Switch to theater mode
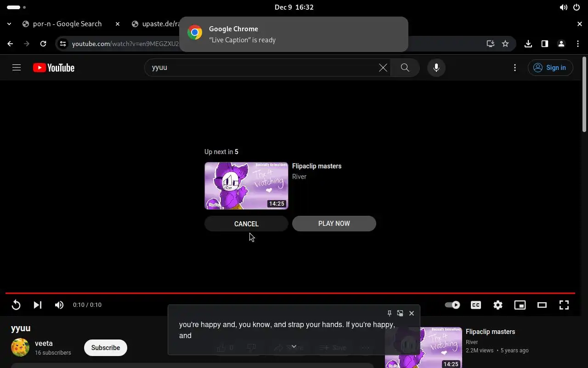The image size is (588, 368). [542, 305]
